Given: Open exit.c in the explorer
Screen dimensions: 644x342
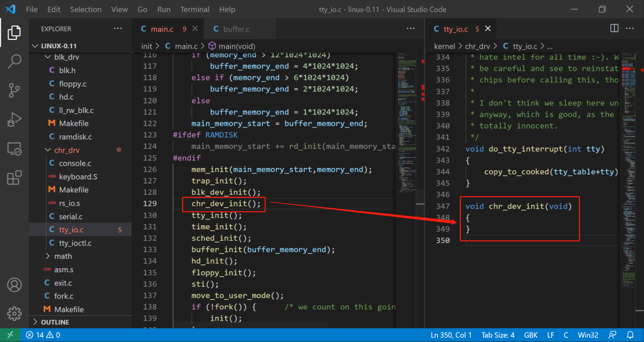Looking at the screenshot, I should click(80, 283).
